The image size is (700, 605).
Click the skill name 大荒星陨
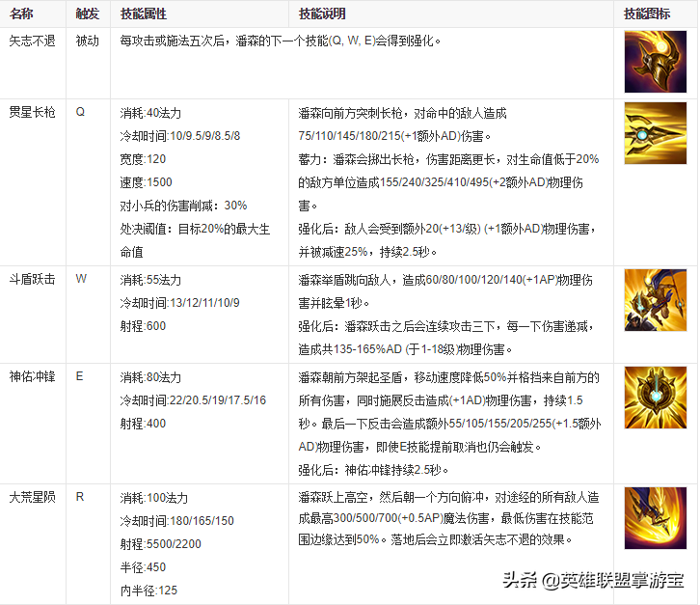pos(33,497)
